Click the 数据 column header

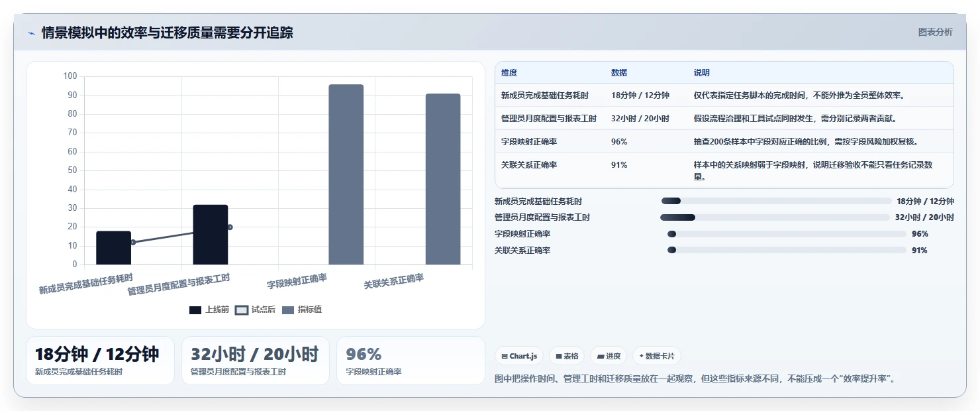click(x=619, y=73)
